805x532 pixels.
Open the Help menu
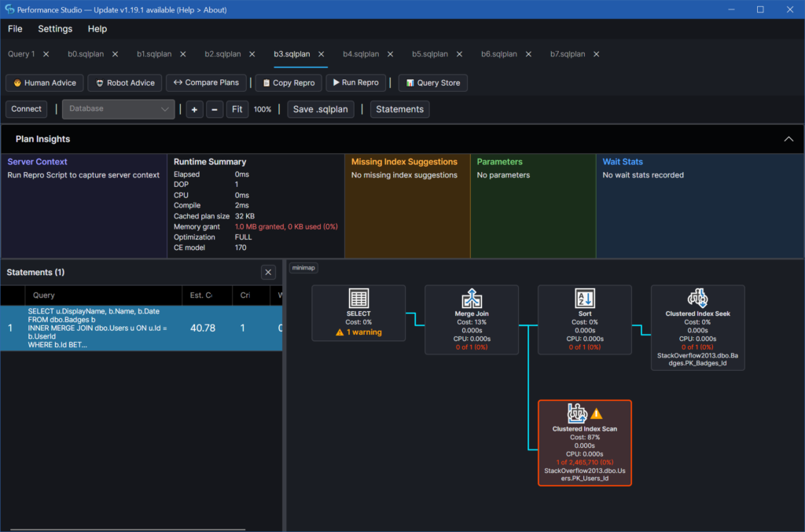97,29
